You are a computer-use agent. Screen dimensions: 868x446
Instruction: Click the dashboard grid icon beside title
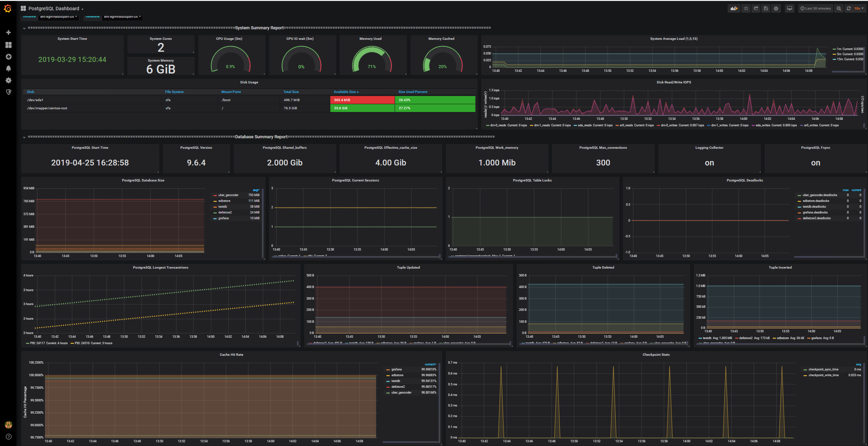pos(23,9)
